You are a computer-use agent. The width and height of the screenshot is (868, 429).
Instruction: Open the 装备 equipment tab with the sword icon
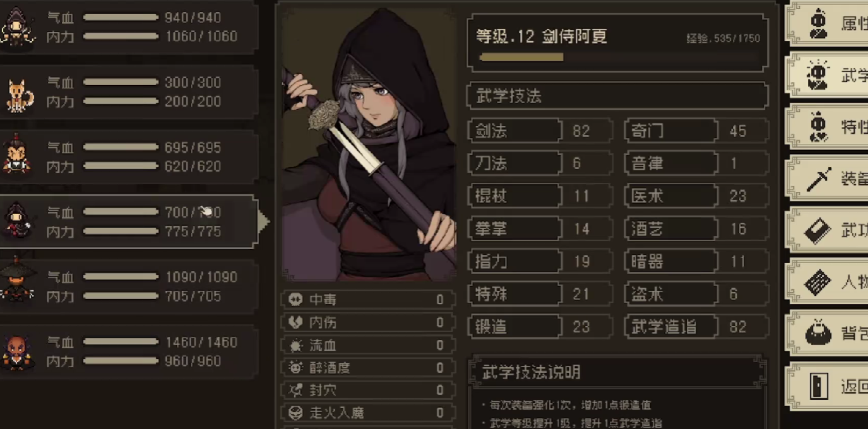pos(826,179)
